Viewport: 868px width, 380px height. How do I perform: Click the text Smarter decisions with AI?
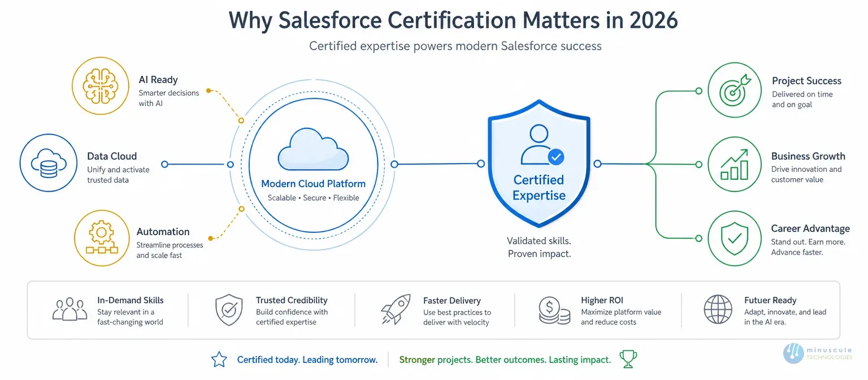[x=169, y=98]
